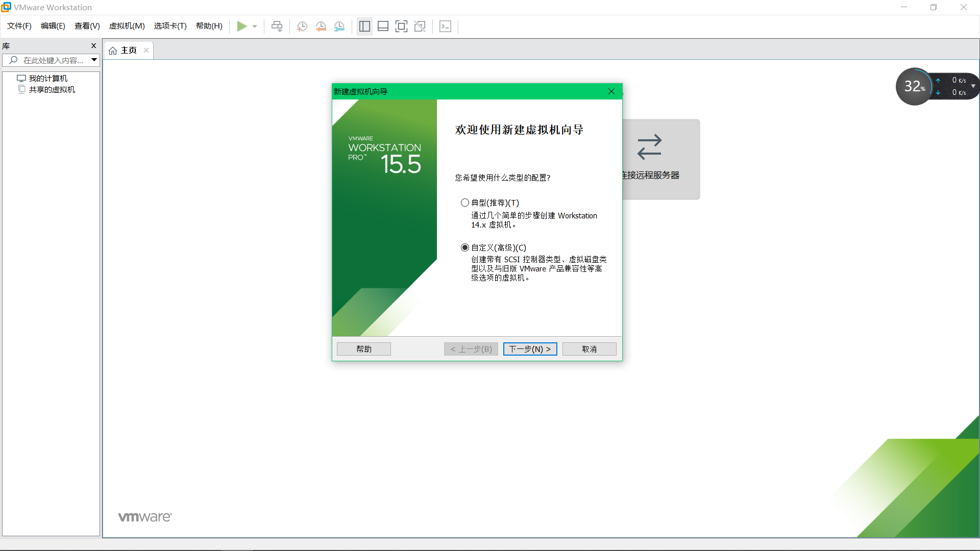This screenshot has width=980, height=551.
Task: Select 我的计算机 in the library tree
Action: [x=48, y=78]
